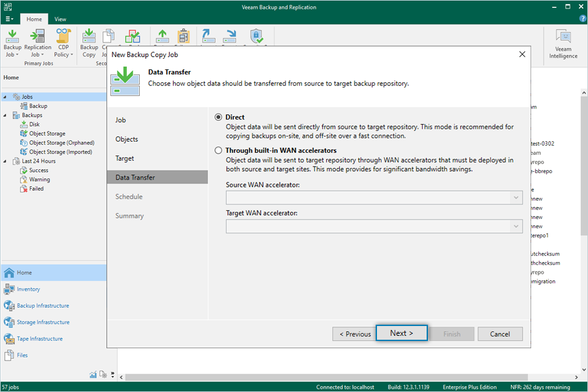Select Through built-in WAN accelerators option
This screenshot has height=392, width=588.
[218, 151]
